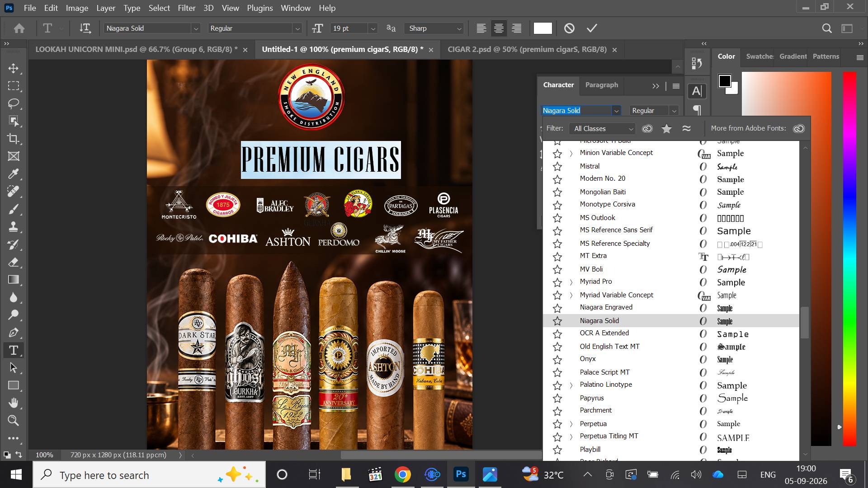Screen dimensions: 868x488
Task: Select the Move tool
Action: pyautogui.click(x=13, y=68)
